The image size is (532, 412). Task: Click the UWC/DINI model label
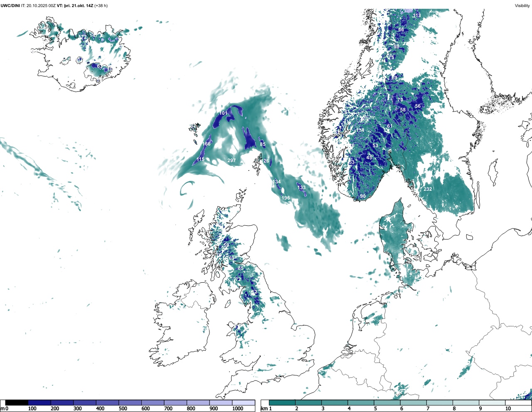(10, 6)
